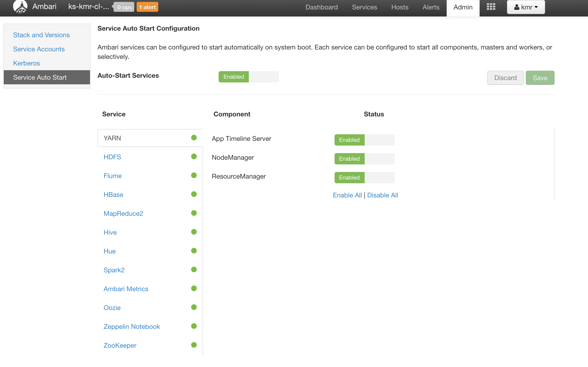Screen dimensions: 588x367
Task: Open the kmr user dropdown
Action: pyautogui.click(x=526, y=7)
